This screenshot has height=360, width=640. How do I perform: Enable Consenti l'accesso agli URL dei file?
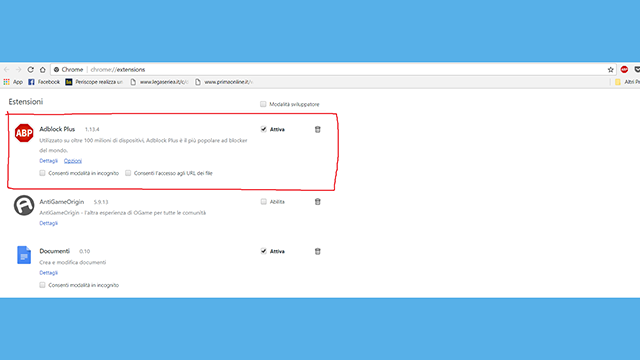click(128, 173)
